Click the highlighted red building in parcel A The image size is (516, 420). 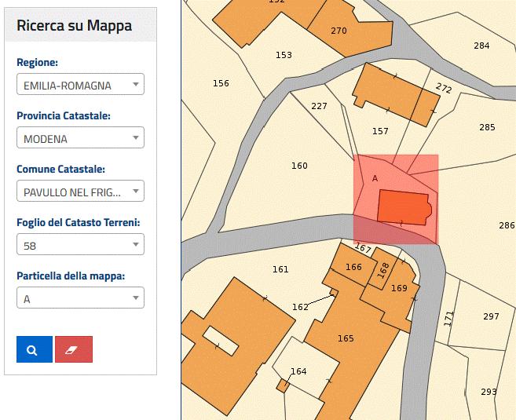pyautogui.click(x=402, y=207)
